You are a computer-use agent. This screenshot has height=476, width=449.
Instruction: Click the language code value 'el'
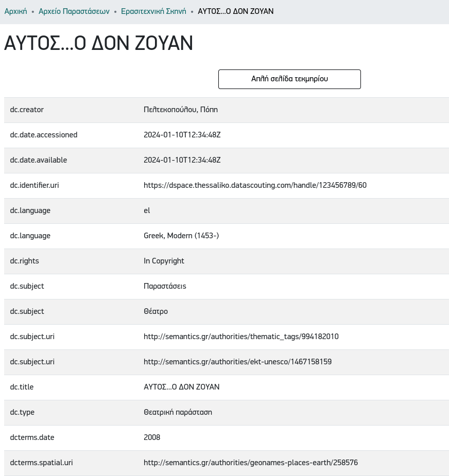point(147,210)
